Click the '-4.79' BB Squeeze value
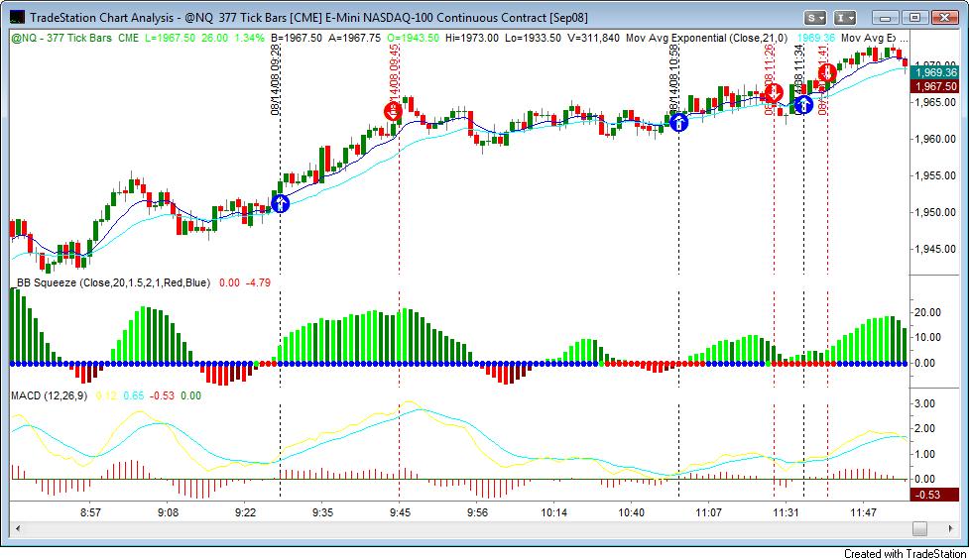 258,282
